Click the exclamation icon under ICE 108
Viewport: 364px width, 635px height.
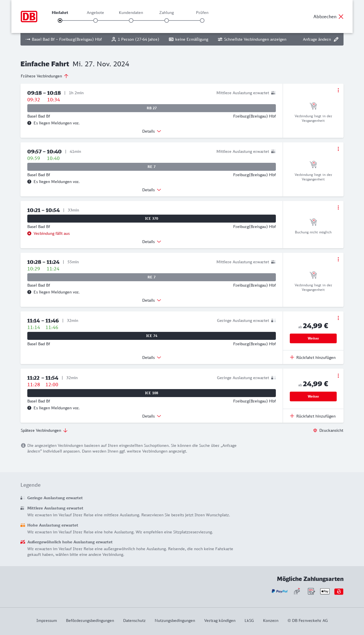click(29, 408)
